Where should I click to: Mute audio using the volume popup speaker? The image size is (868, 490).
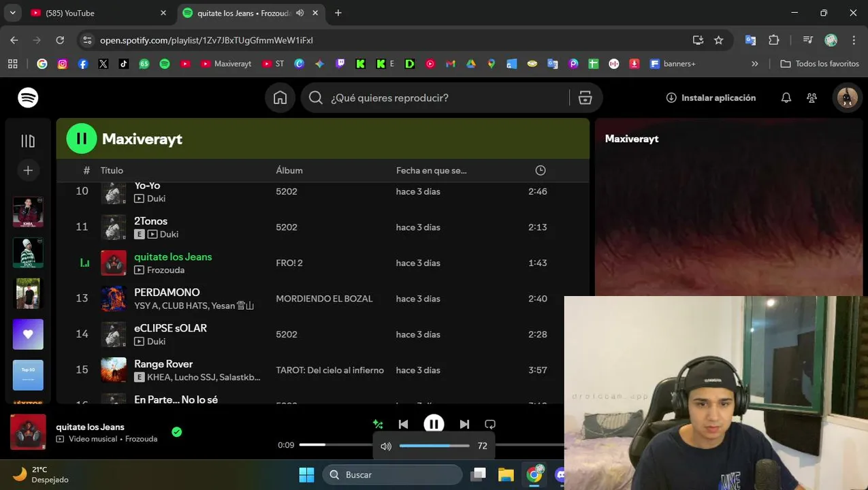pyautogui.click(x=386, y=446)
